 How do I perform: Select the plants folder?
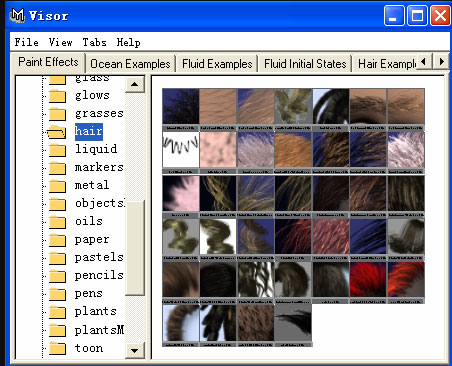point(96,311)
